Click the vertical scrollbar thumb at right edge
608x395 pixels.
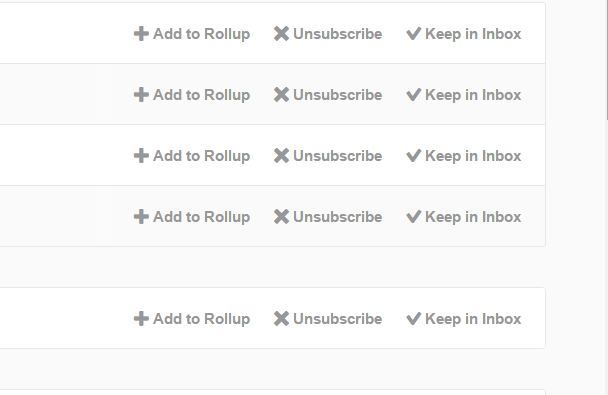(x=607, y=60)
